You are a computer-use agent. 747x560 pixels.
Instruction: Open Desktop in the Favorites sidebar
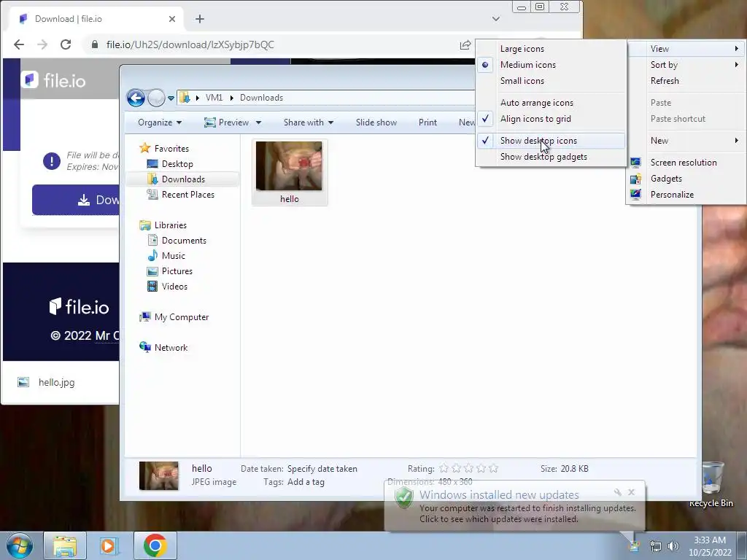177,164
